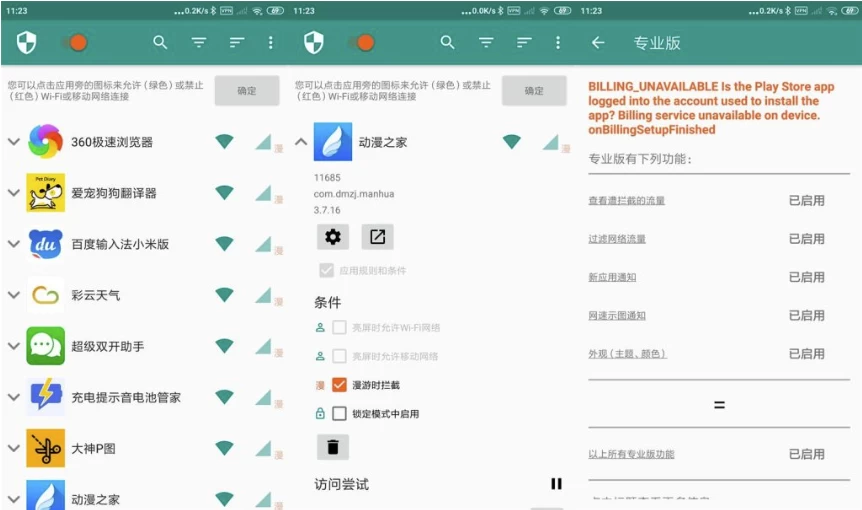Uncheck the 漫游时拦截 checkbox

coord(339,385)
